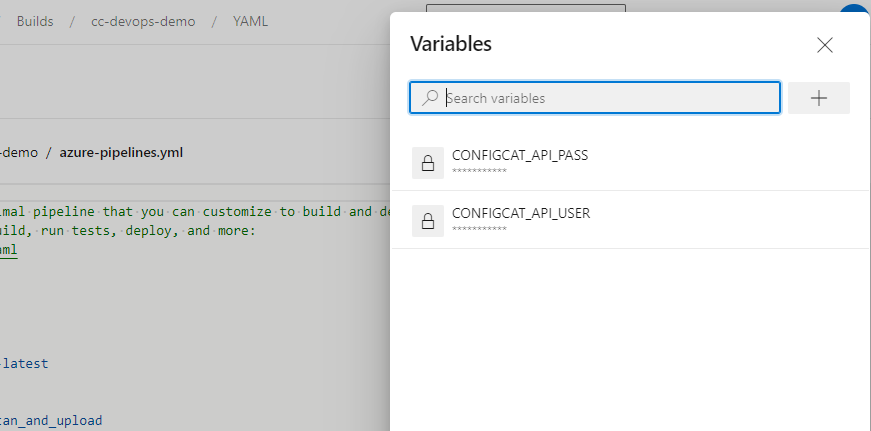Click the top search box behind panel
871x431 pixels.
coord(525,12)
